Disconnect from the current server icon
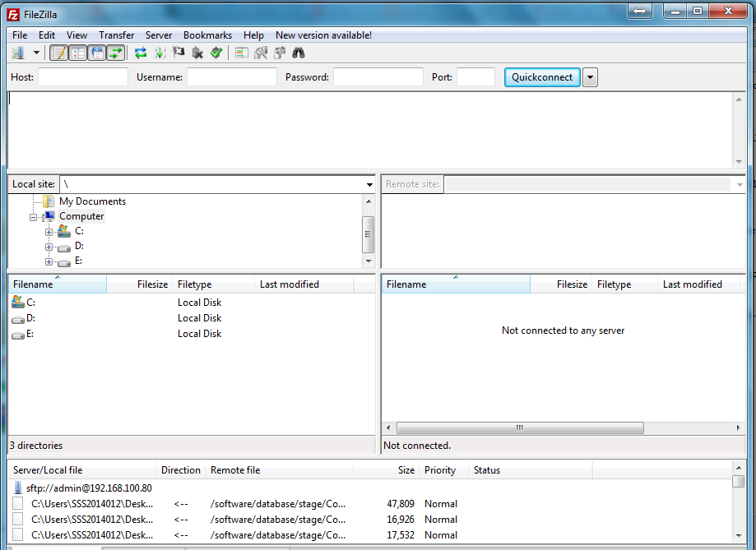Viewport: 756px width, 550px height. click(197, 53)
